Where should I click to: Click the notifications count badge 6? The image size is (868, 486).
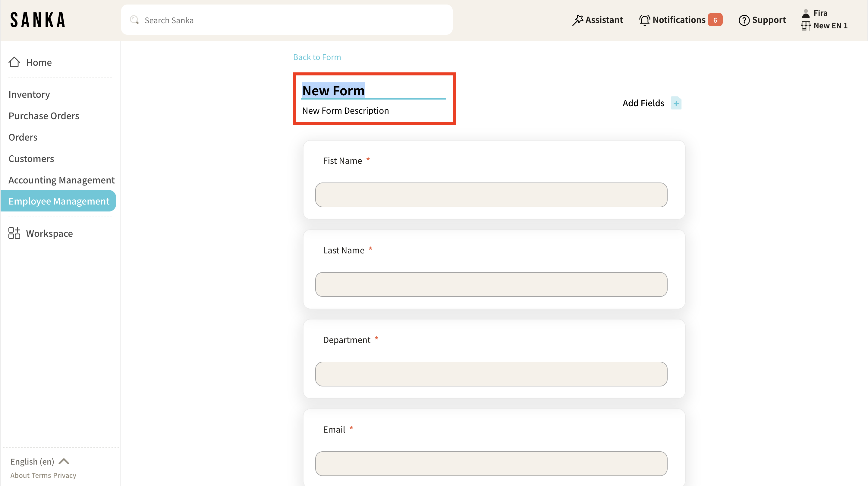point(715,20)
